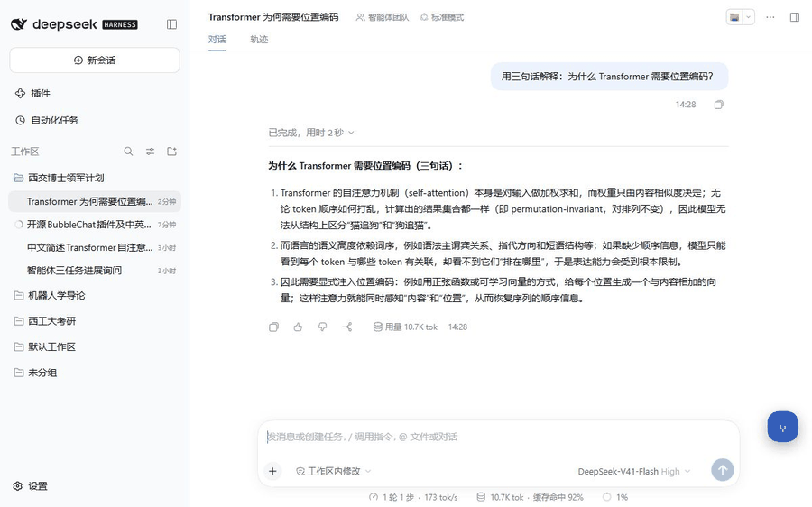Focus the message input field
Screen dimensions: 812x507
click(498, 437)
